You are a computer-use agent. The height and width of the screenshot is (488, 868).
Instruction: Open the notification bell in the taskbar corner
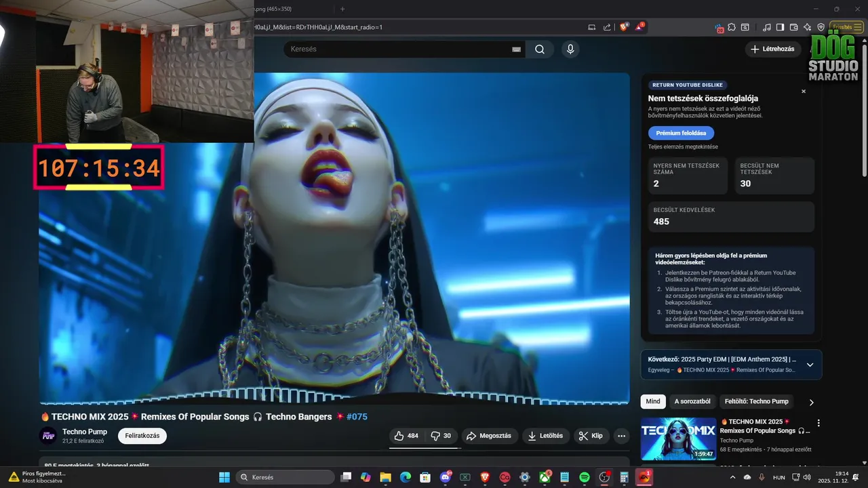(856, 477)
